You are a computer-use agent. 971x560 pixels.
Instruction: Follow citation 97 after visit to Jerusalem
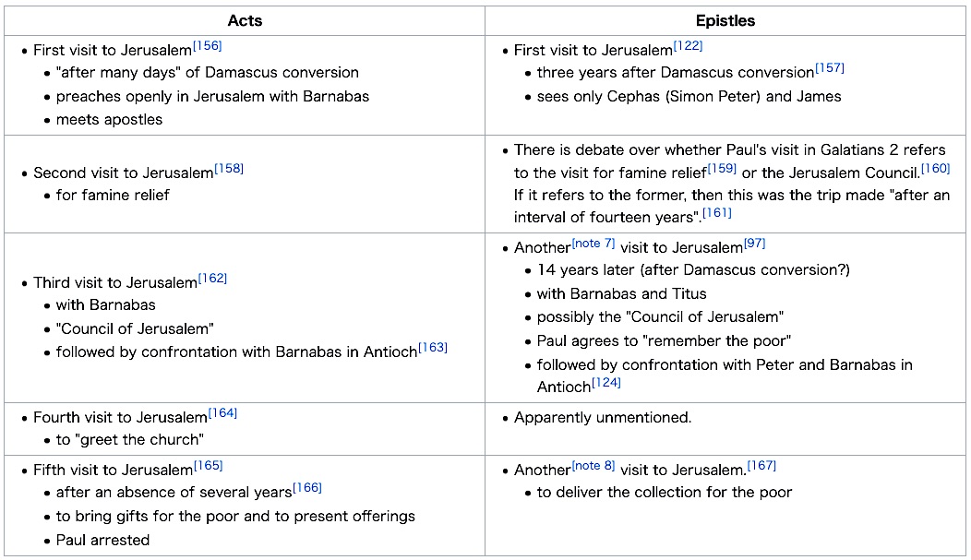pos(755,244)
